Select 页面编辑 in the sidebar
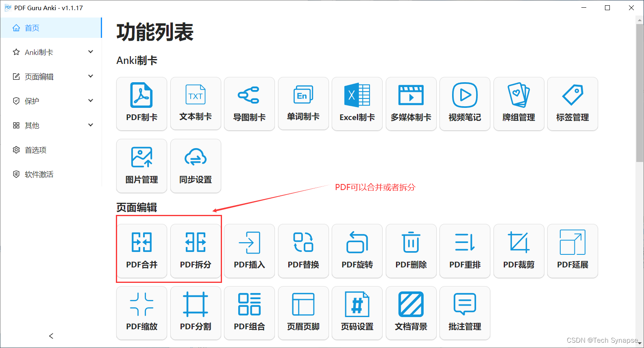 coord(51,77)
